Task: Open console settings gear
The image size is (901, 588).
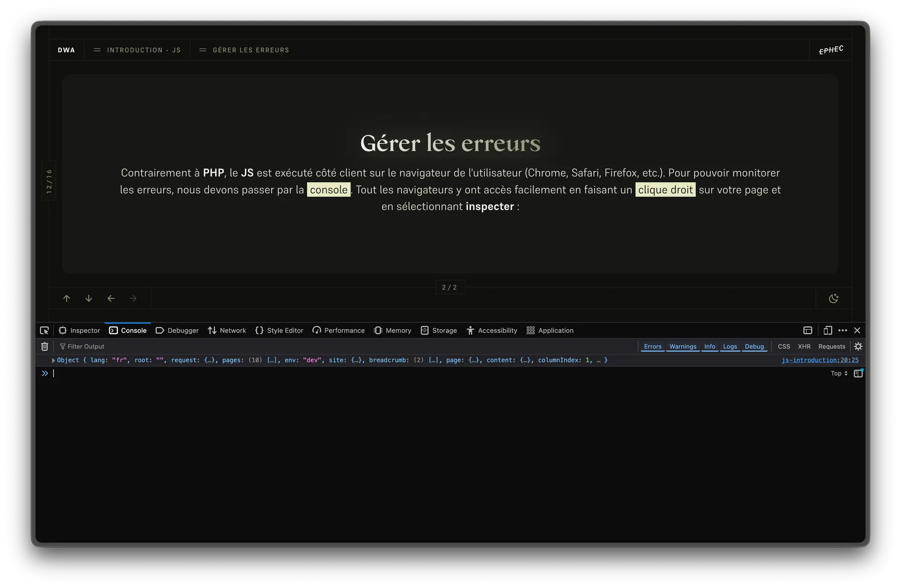Action: pos(858,347)
